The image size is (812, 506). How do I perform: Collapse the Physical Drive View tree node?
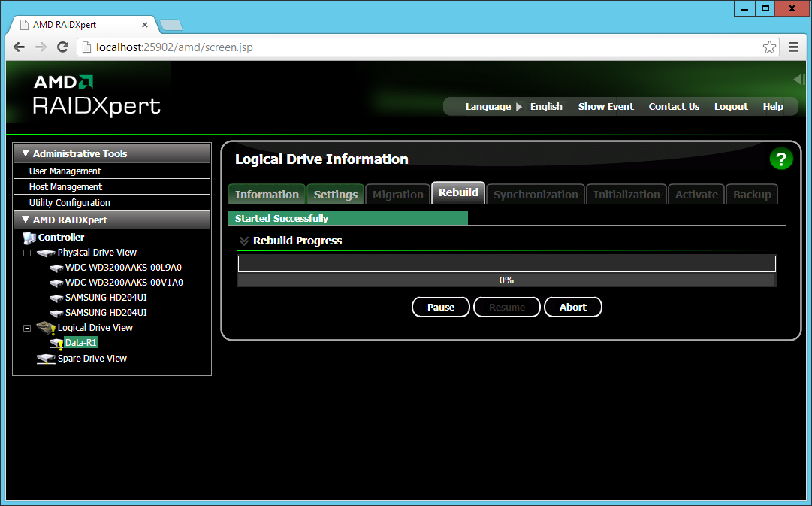click(27, 253)
